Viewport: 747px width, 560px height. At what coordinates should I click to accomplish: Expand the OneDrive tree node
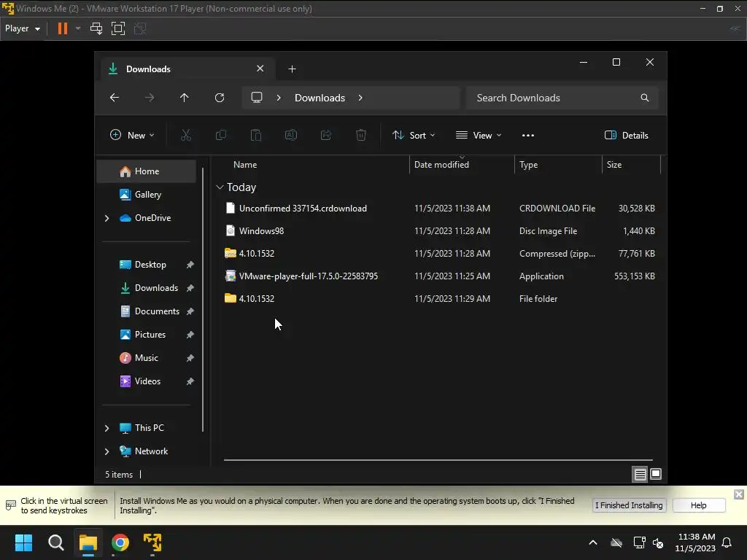tap(107, 218)
